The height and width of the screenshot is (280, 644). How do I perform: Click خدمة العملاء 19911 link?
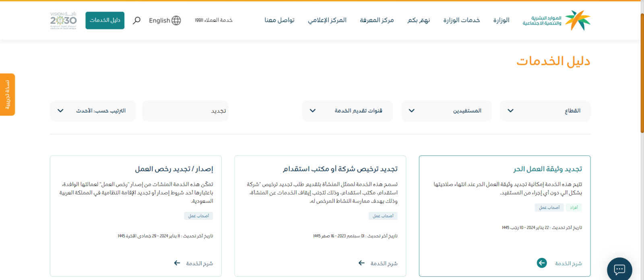[214, 20]
